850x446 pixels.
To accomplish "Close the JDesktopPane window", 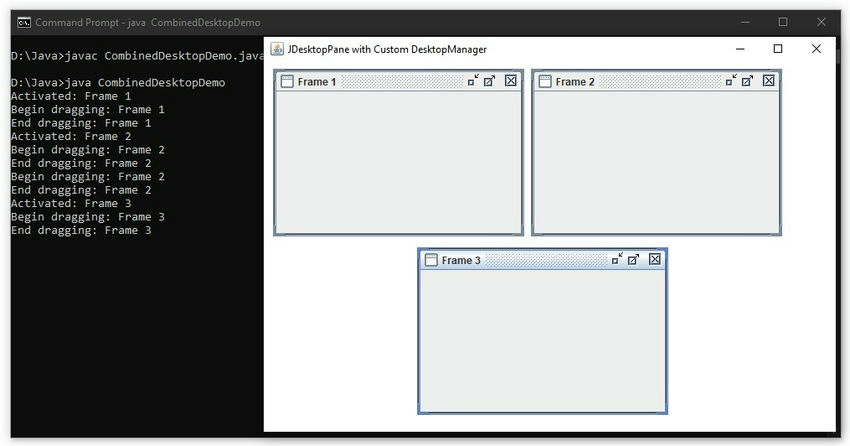I will click(816, 49).
